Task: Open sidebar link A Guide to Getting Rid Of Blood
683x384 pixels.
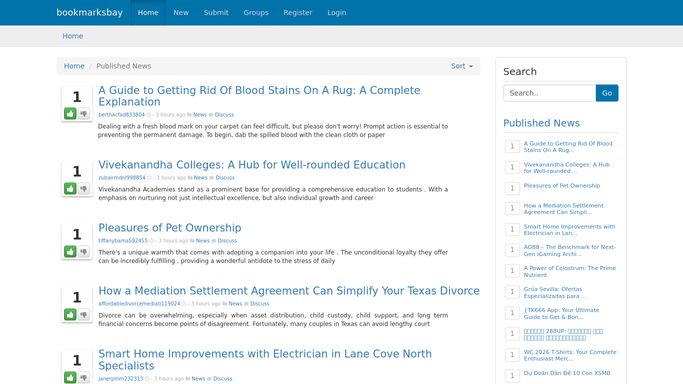Action: (x=568, y=147)
